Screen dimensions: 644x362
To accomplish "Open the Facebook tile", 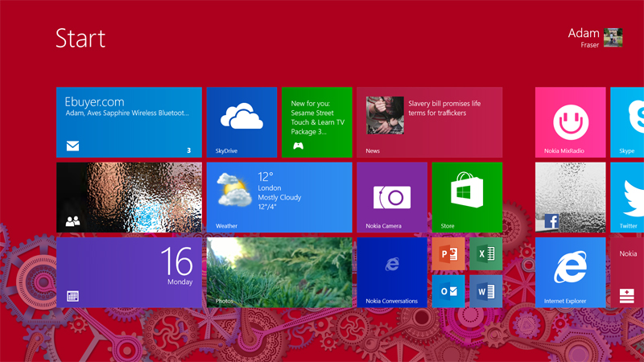I will click(x=570, y=197).
